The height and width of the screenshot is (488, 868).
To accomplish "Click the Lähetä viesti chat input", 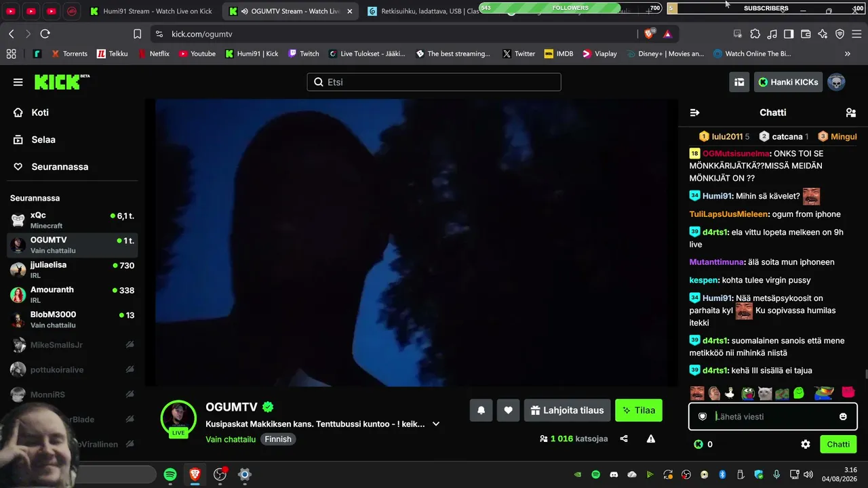I will point(772,416).
